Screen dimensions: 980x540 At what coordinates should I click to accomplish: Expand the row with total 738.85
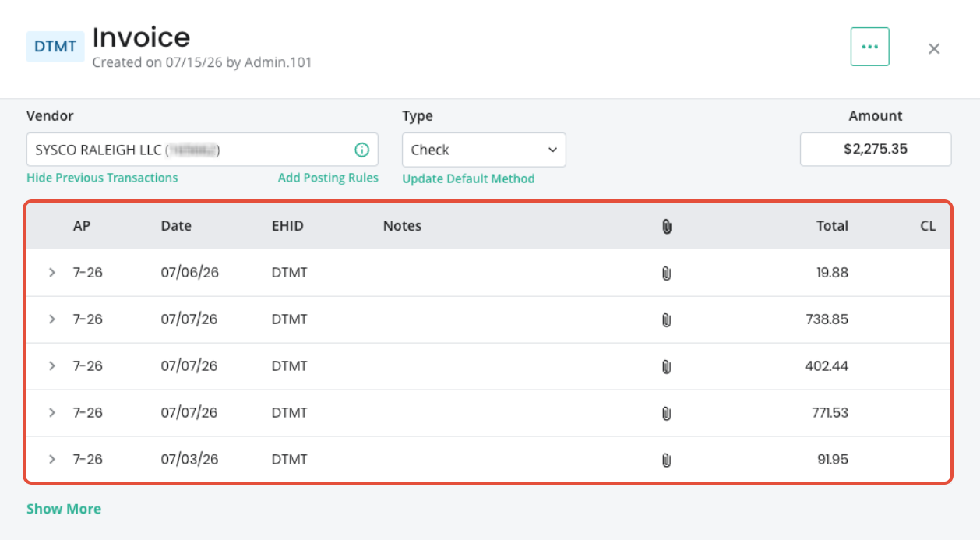pyautogui.click(x=52, y=319)
